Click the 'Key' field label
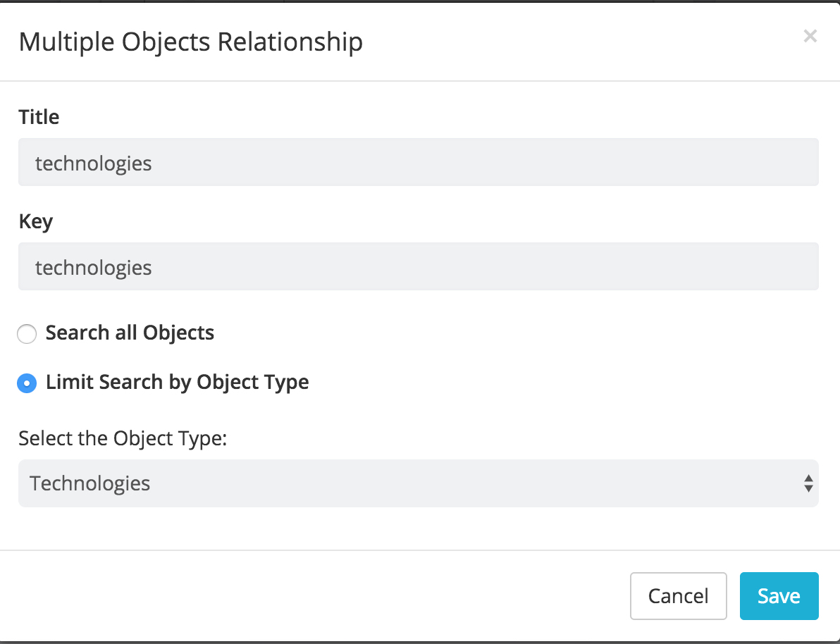Viewport: 840px width, 644px height. click(36, 221)
